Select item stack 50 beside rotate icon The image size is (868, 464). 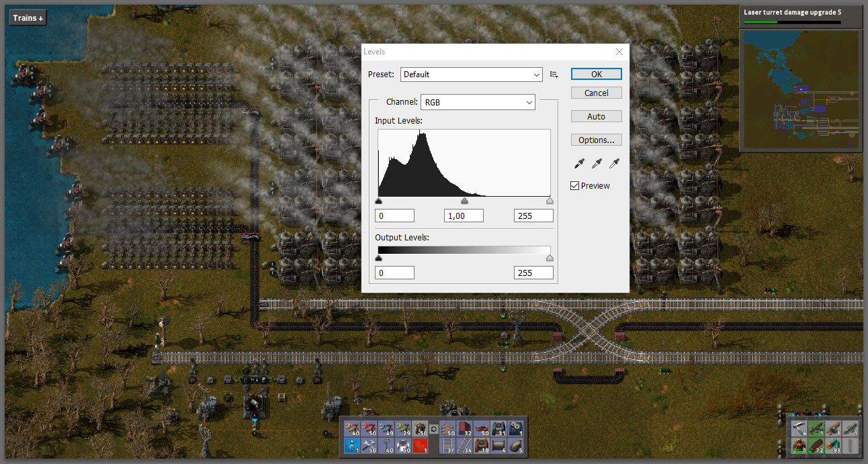(420, 428)
